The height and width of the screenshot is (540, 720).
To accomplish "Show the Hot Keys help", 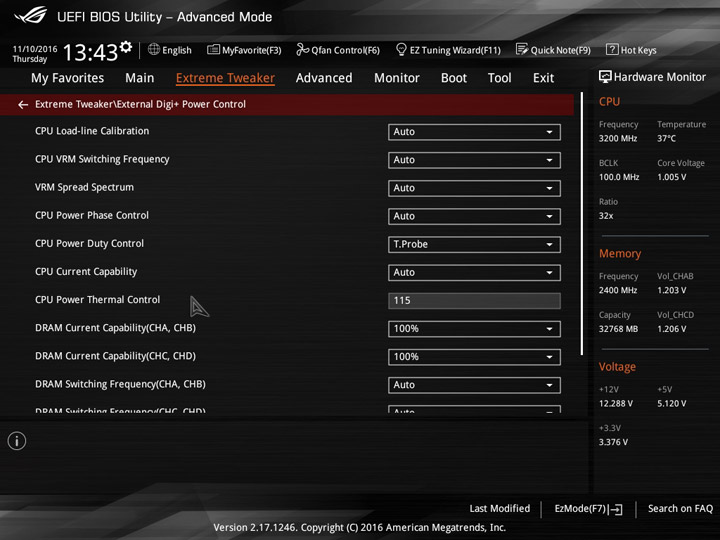I will [631, 50].
